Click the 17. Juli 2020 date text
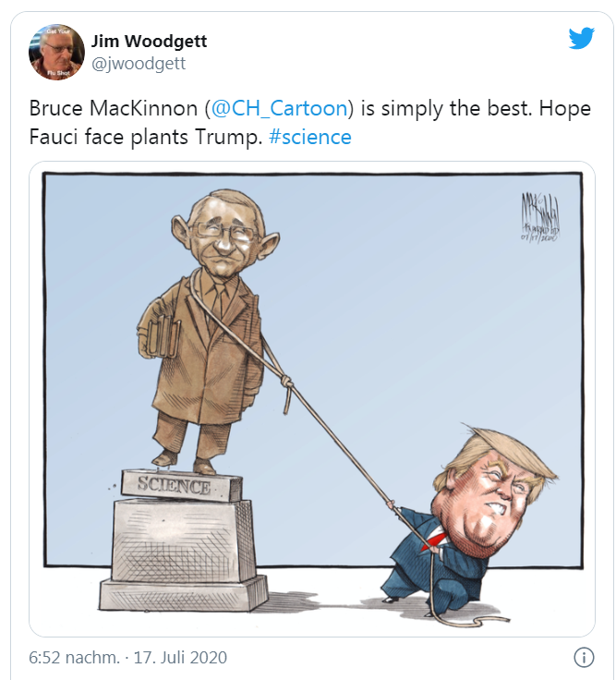The height and width of the screenshot is (680, 616). point(180,658)
